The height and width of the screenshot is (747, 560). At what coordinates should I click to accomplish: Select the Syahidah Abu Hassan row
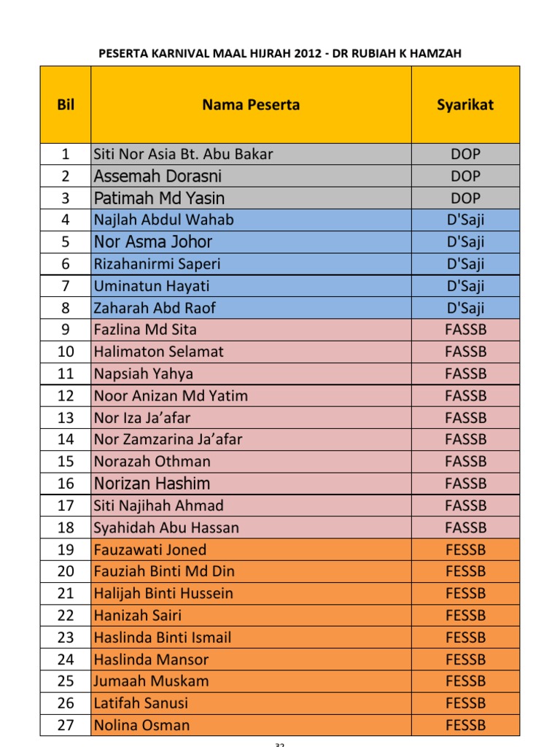click(x=166, y=527)
